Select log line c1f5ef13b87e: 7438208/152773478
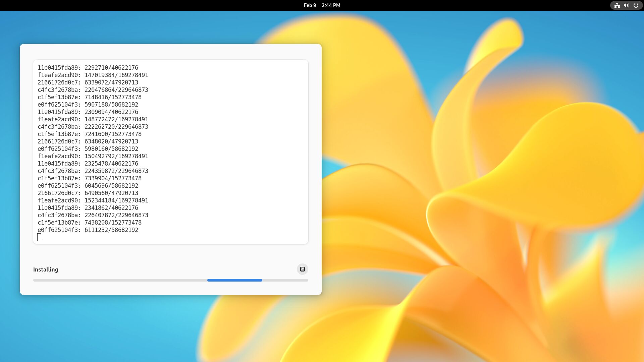 point(90,223)
